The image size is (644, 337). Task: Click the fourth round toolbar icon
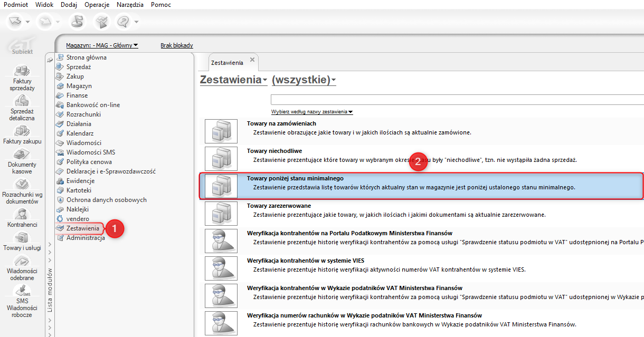pos(102,22)
